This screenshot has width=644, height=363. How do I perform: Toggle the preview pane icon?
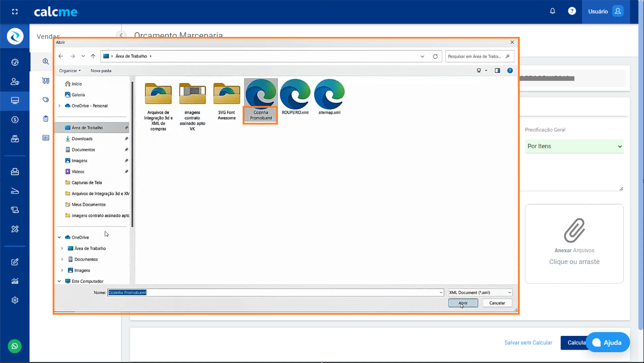[x=497, y=71]
